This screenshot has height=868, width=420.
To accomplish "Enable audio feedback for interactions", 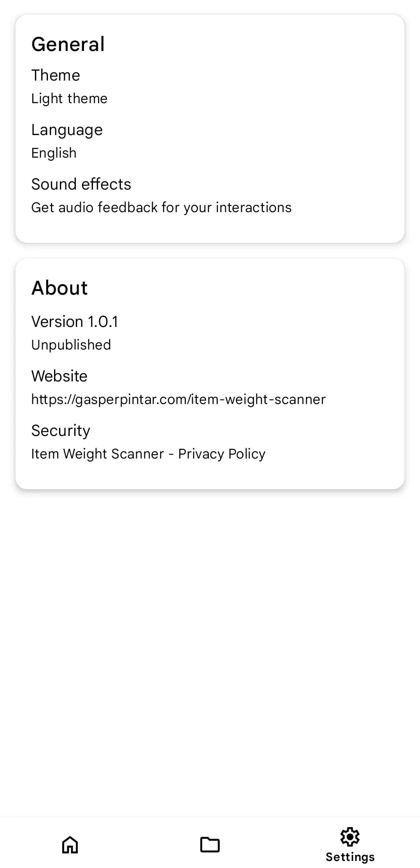I will pyautogui.click(x=161, y=207).
